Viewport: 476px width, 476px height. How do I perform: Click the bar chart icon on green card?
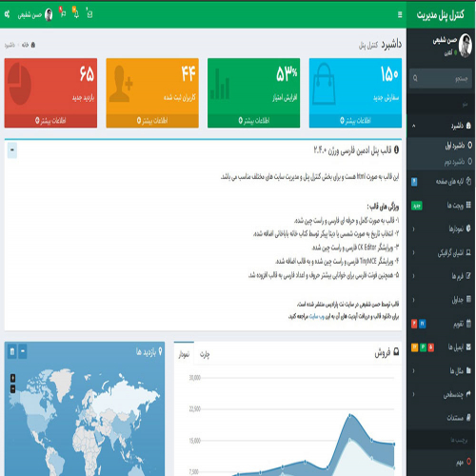point(220,84)
